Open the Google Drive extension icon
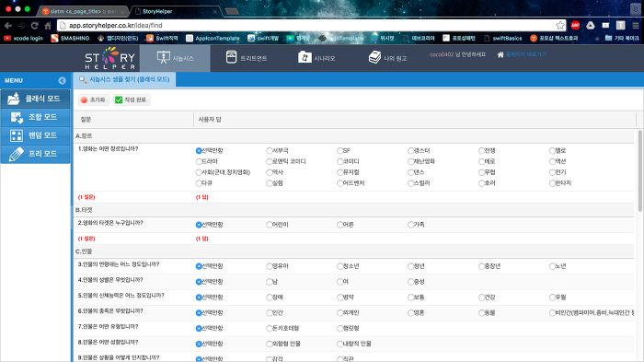 pos(591,26)
